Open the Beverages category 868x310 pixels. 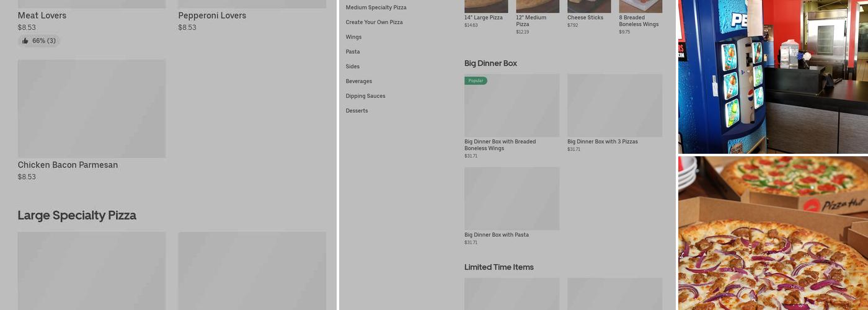(359, 81)
